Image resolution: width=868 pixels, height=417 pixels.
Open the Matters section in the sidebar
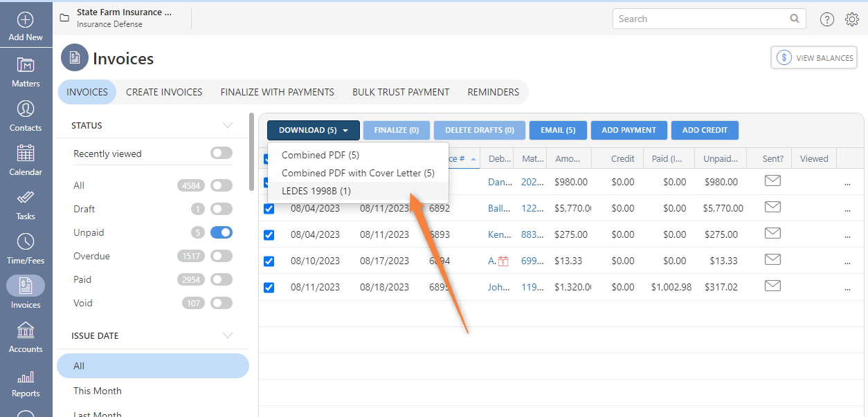coord(26,72)
